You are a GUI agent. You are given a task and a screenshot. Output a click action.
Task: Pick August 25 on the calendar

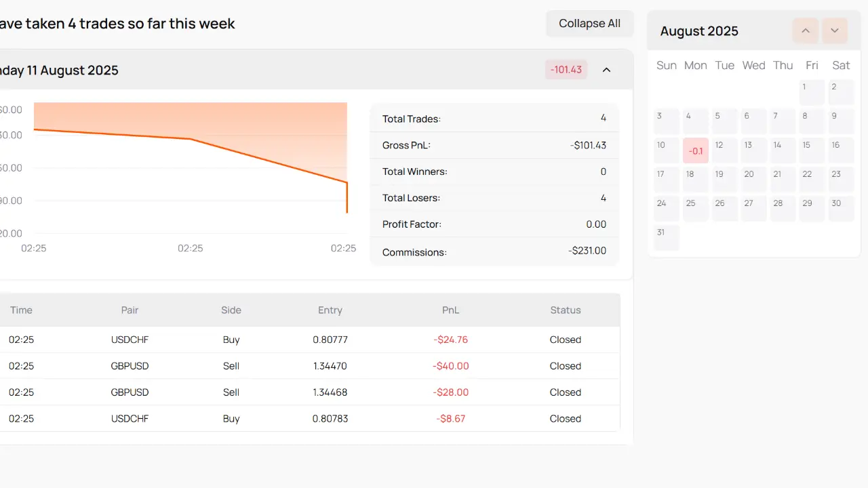[x=696, y=209]
